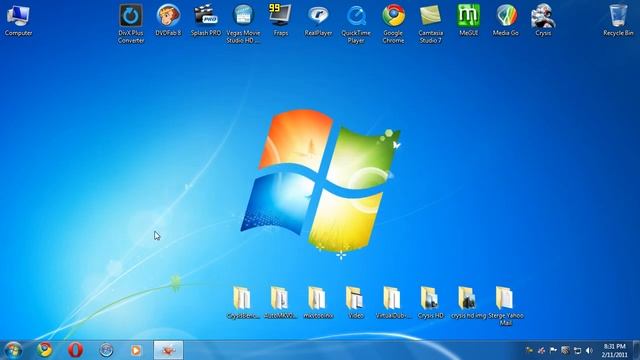Select the Computer desktop icon
The width and height of the screenshot is (640, 360).
[x=18, y=20]
